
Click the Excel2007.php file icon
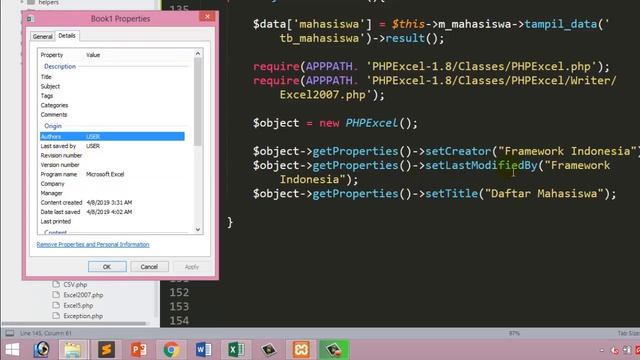coord(56,295)
